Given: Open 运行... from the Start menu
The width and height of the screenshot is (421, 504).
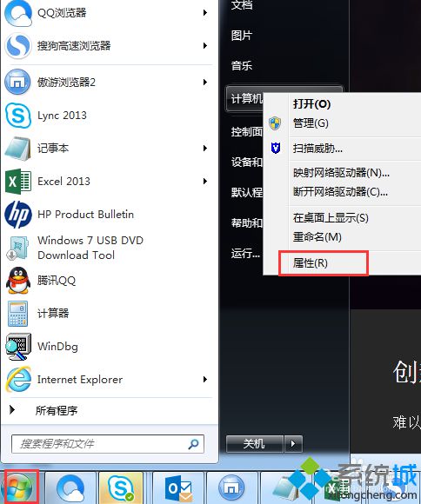Looking at the screenshot, I should 245,253.
